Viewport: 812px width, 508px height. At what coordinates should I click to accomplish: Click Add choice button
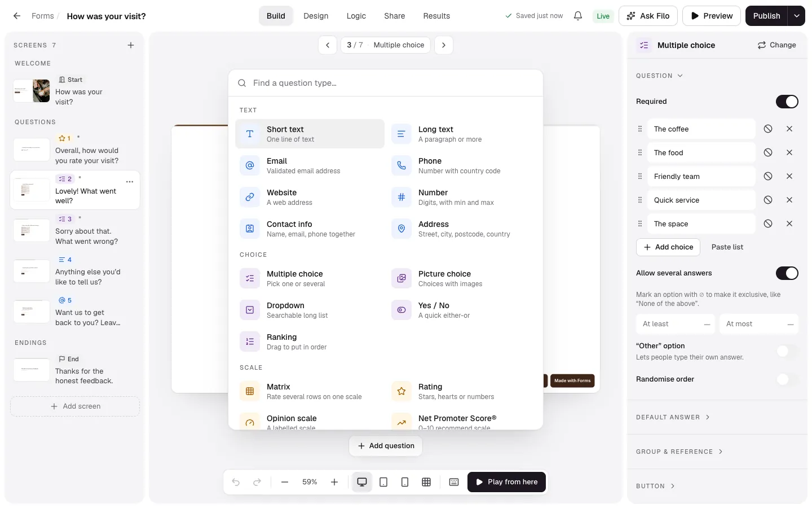tap(668, 247)
